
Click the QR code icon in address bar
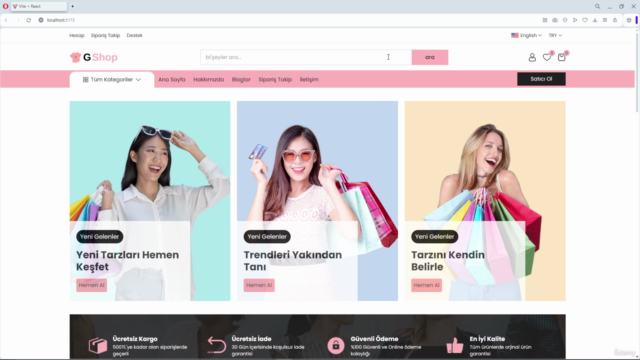click(x=545, y=20)
